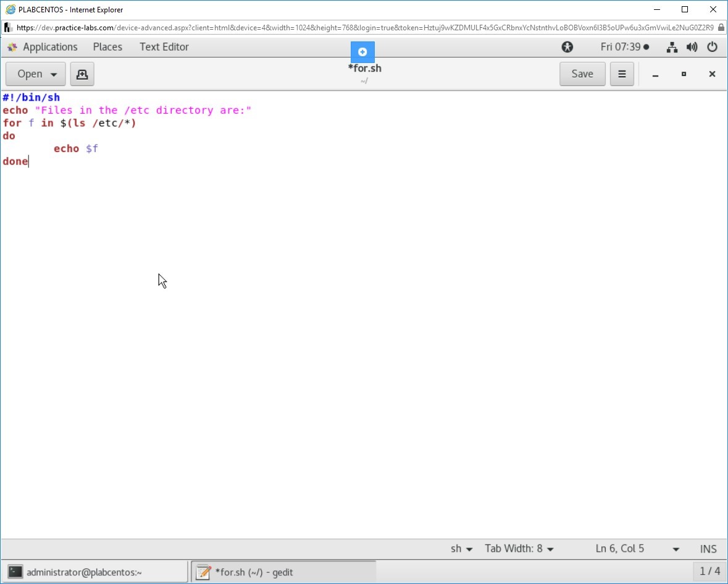Click the new document icon button

[82, 74]
